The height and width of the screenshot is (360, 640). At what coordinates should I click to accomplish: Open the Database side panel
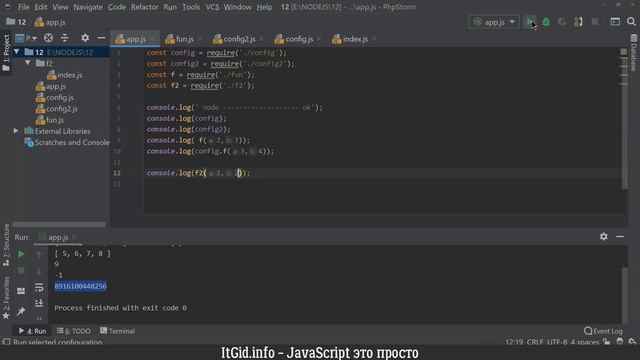pyautogui.click(x=633, y=53)
